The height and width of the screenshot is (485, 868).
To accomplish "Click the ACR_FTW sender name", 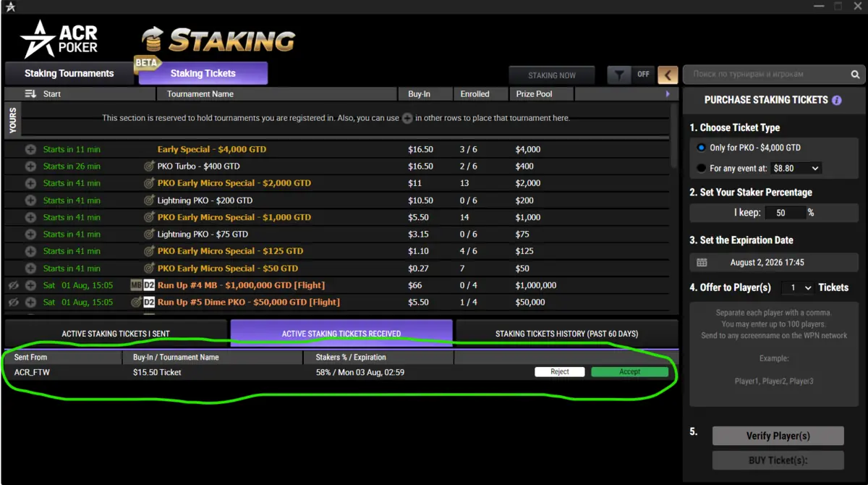I will pos(32,372).
